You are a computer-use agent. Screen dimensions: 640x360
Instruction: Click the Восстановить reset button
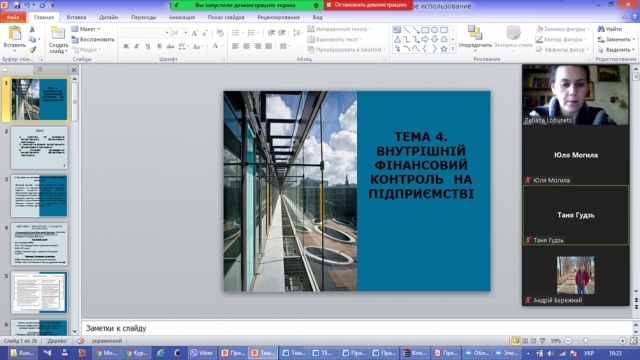point(93,39)
